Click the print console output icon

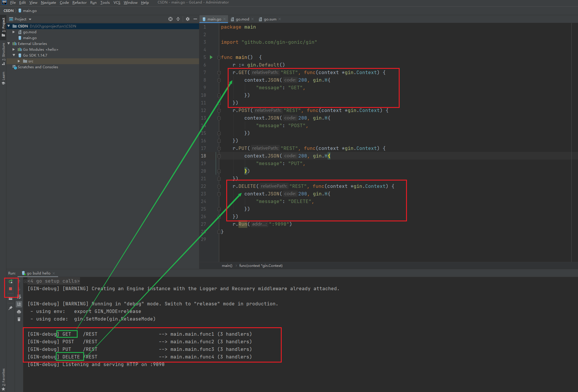[19, 312]
